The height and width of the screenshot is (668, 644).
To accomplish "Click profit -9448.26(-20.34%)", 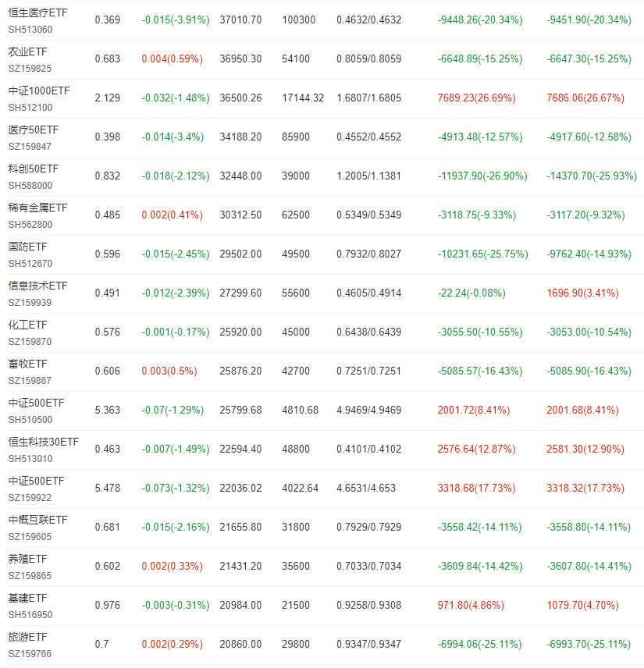I will 480,20.
